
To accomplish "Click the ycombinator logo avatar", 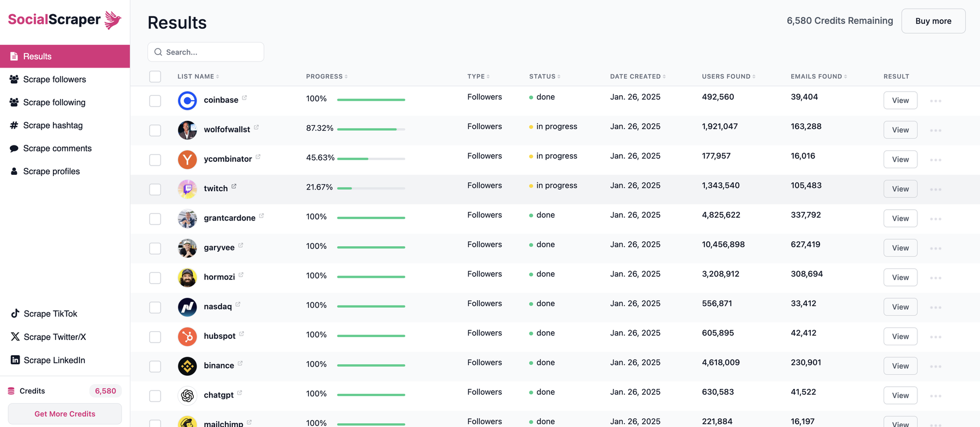I will 187,160.
